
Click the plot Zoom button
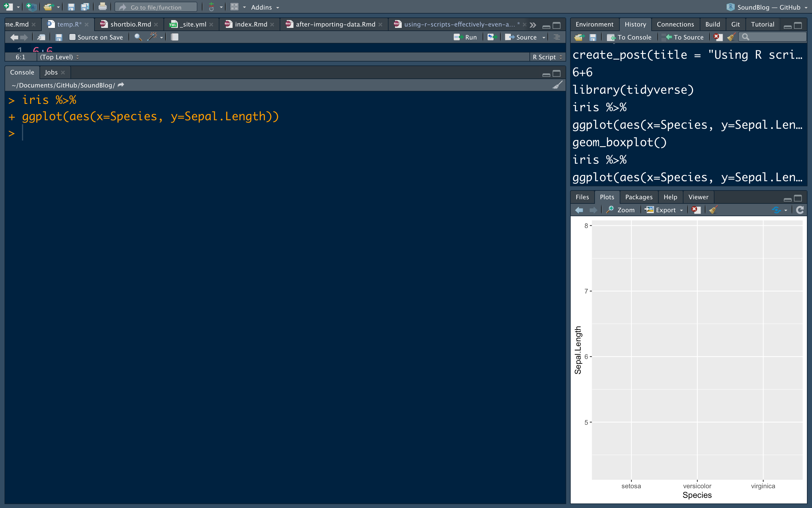(x=621, y=210)
